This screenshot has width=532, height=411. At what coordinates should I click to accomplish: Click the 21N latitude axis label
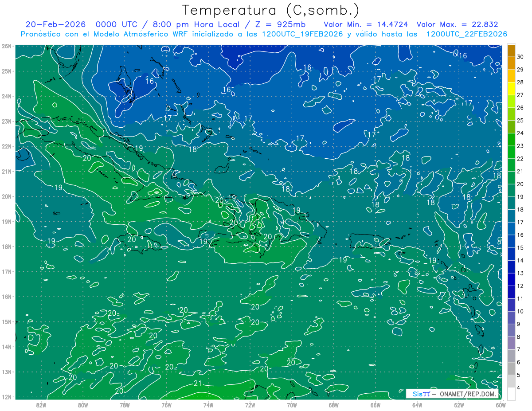[7, 171]
